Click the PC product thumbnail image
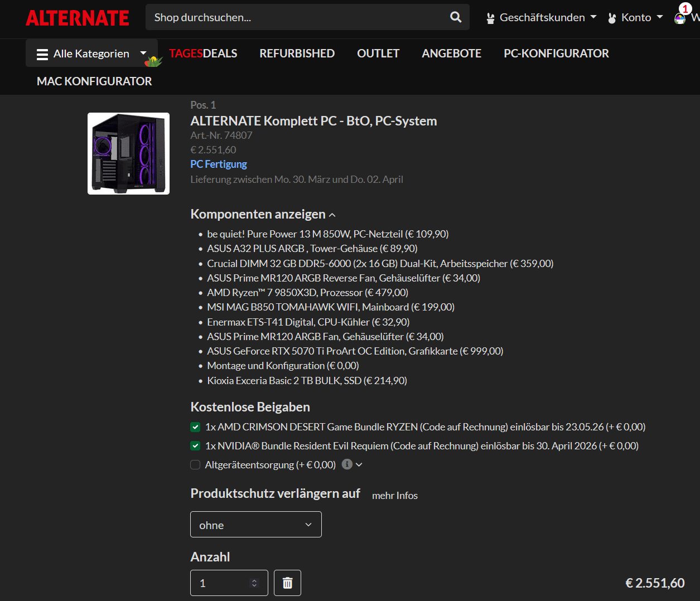The image size is (700, 601). 128,154
